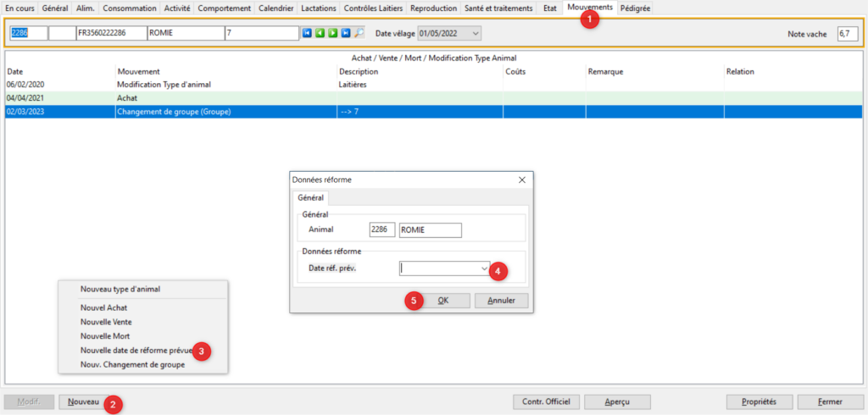Open the Pédigrée tab

click(636, 8)
